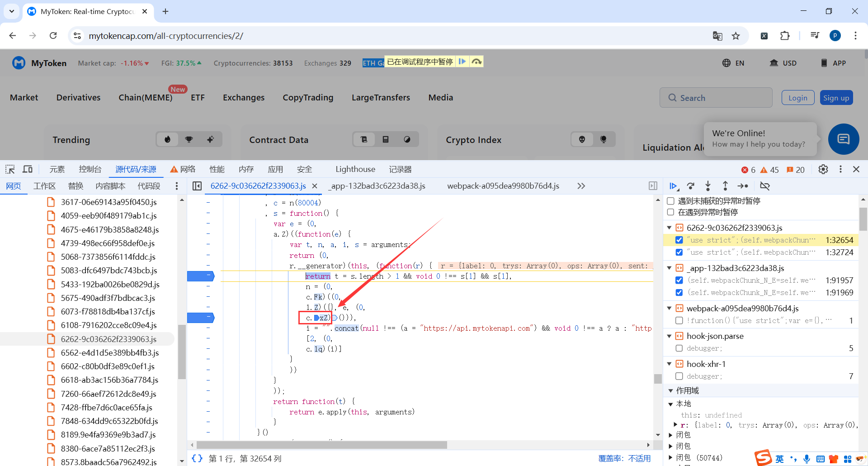Reload the current page
This screenshot has height=466, width=868.
[53, 36]
